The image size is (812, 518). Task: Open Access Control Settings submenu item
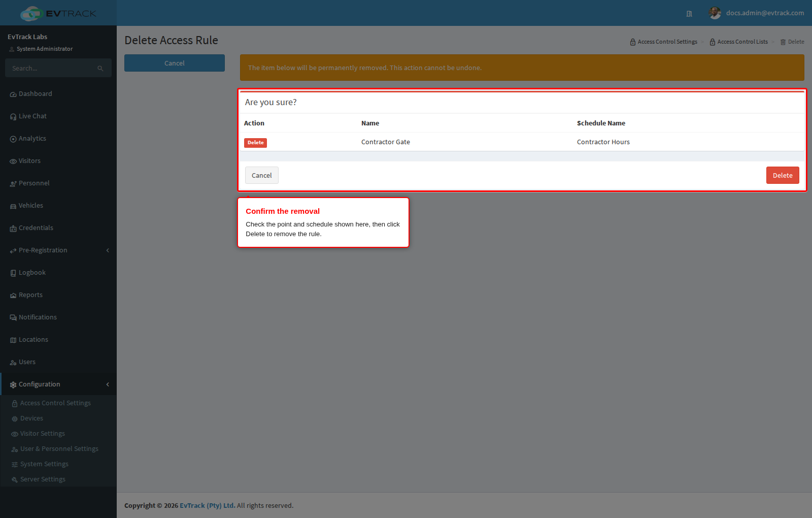(58, 403)
